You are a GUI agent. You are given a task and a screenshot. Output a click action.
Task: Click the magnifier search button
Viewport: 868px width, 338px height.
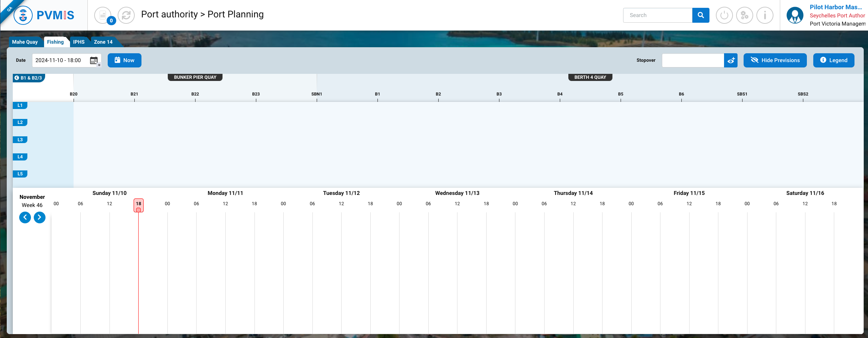(x=701, y=15)
